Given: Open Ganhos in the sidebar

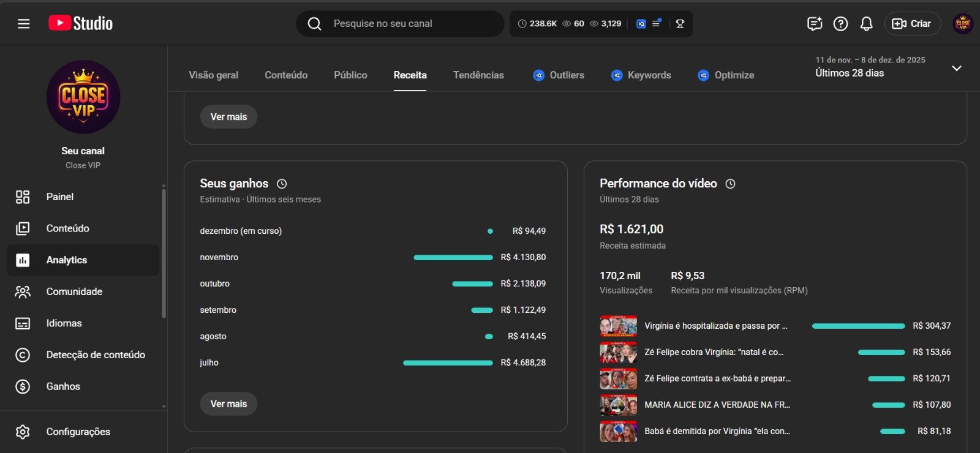Looking at the screenshot, I should [x=63, y=386].
